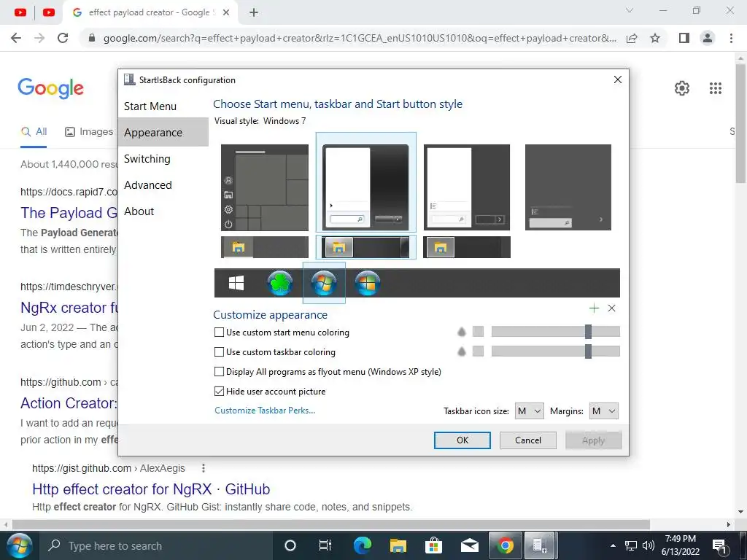Choose the Windows 7 start orb
The width and height of the screenshot is (747, 560).
pos(324,283)
